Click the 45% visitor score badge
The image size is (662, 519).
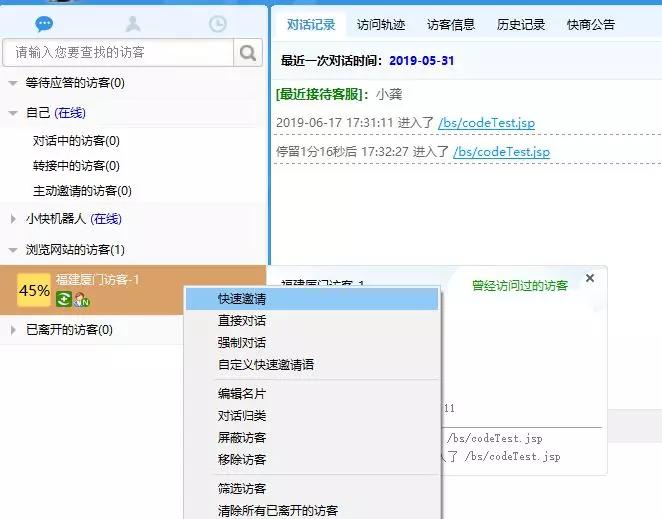pos(34,290)
